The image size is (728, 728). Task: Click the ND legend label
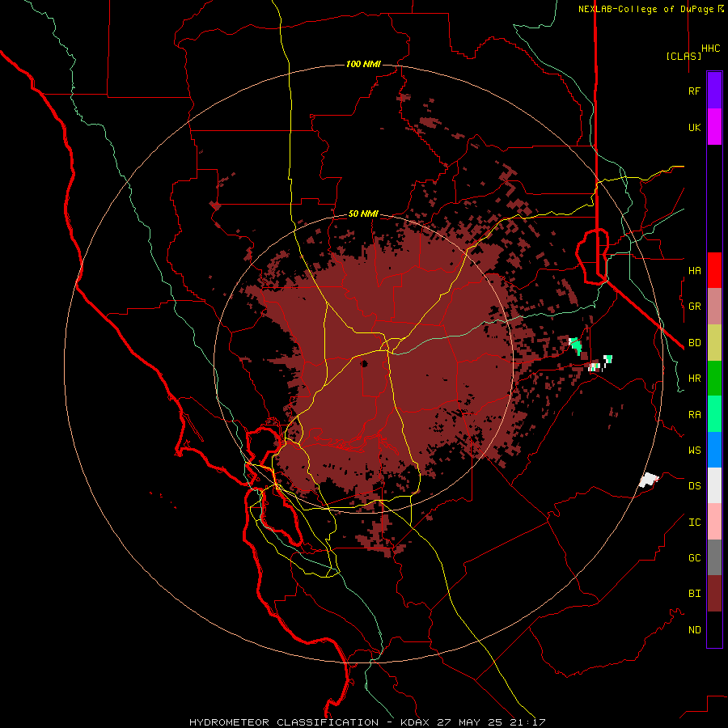(694, 630)
